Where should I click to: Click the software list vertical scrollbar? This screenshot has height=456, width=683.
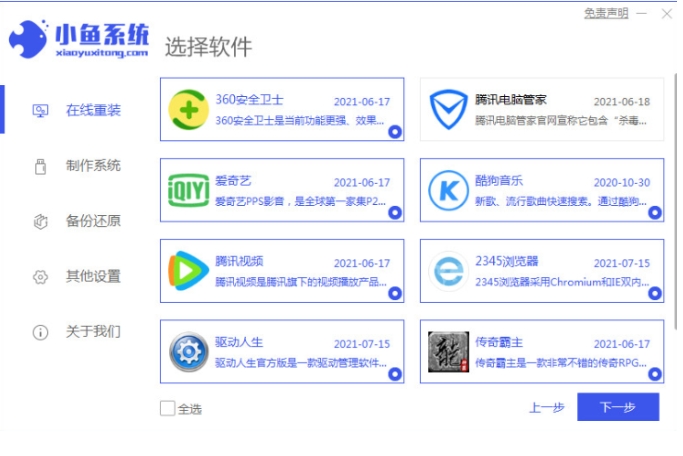pyautogui.click(x=676, y=200)
